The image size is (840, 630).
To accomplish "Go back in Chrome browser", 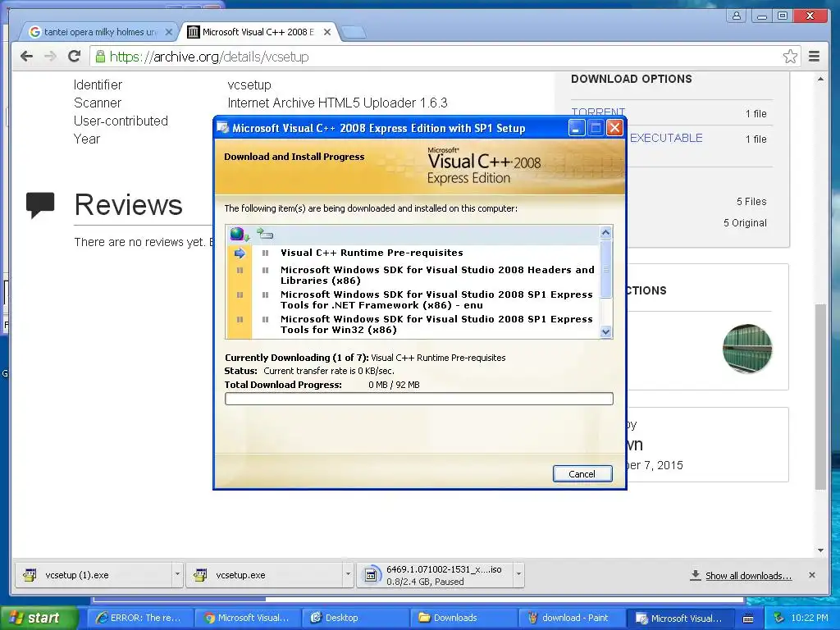I will click(x=26, y=57).
